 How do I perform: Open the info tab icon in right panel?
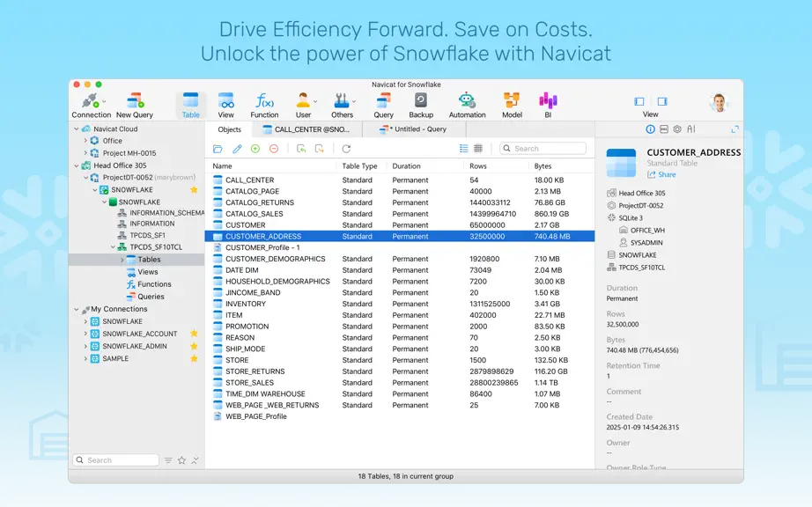pos(650,129)
